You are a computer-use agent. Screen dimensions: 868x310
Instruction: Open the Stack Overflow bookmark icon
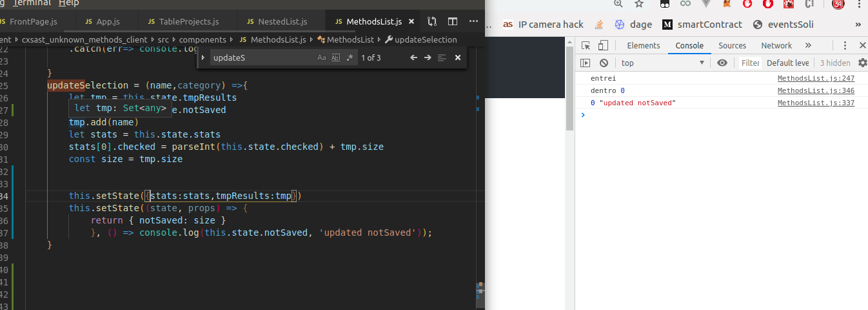[x=599, y=25]
